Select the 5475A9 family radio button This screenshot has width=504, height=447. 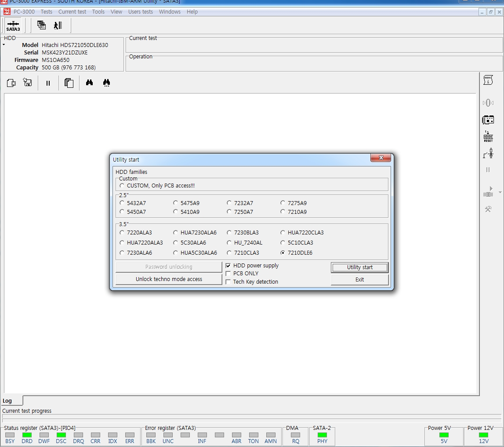(175, 203)
